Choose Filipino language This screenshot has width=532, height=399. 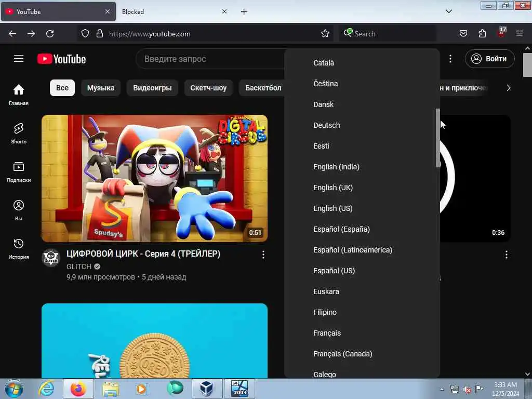point(362,312)
